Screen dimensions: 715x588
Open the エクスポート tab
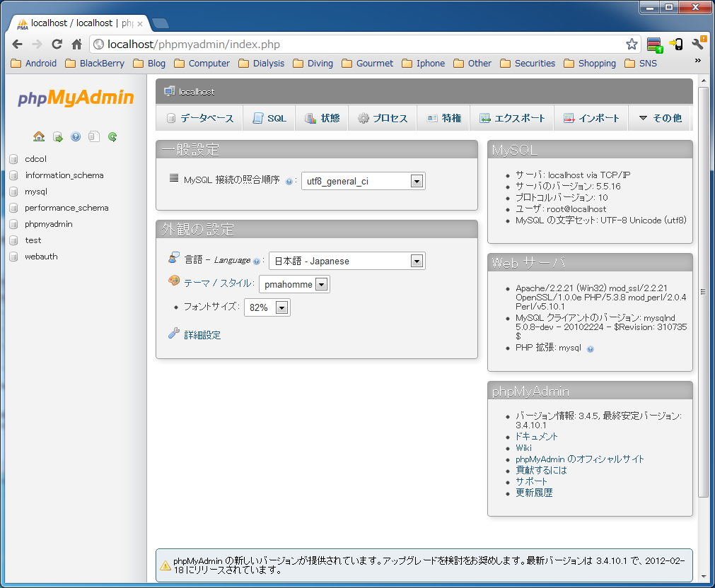[511, 118]
